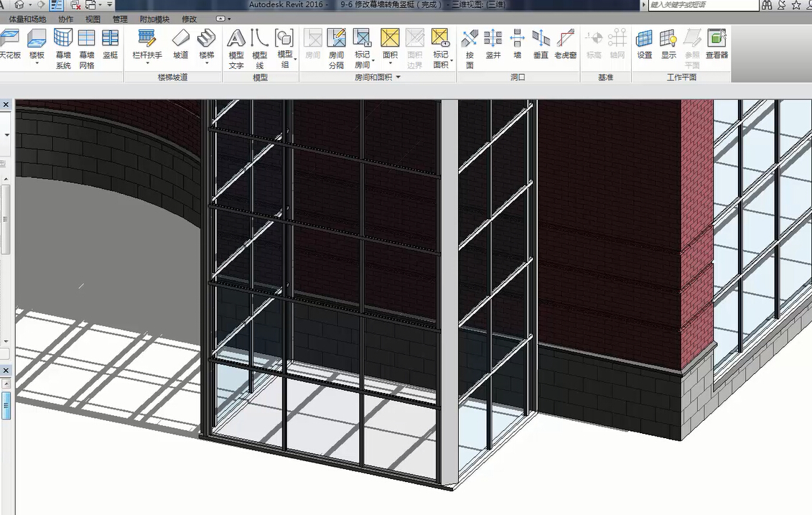Screen dimensions: 812x515
Task: Expand the 楼板 floor dropdown arrow
Action: tap(37, 63)
